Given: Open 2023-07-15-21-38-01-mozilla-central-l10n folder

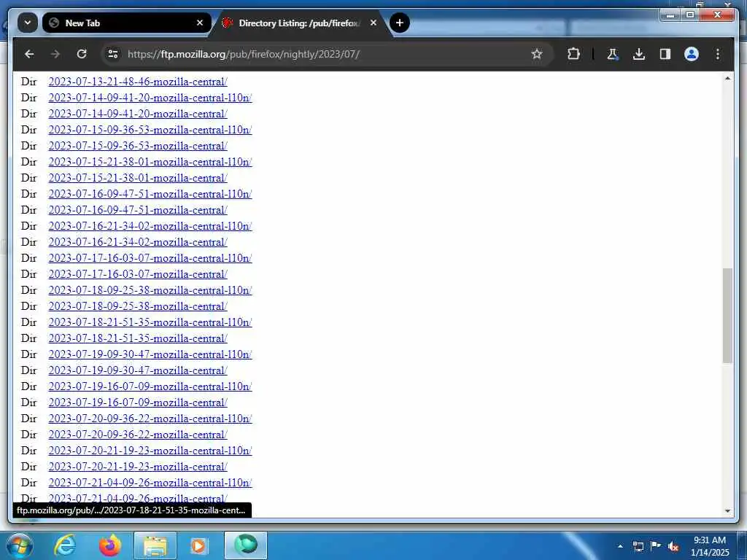Looking at the screenshot, I should [x=150, y=162].
